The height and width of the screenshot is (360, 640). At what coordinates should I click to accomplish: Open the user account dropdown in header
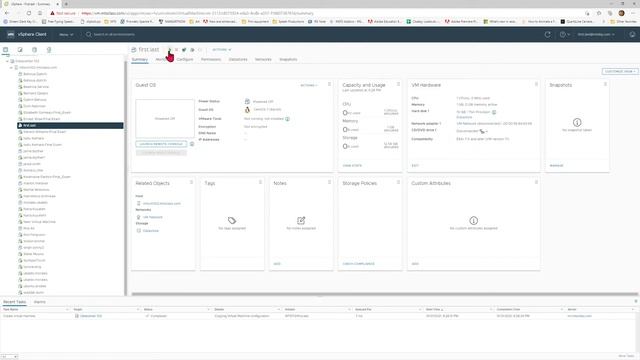coord(596,35)
